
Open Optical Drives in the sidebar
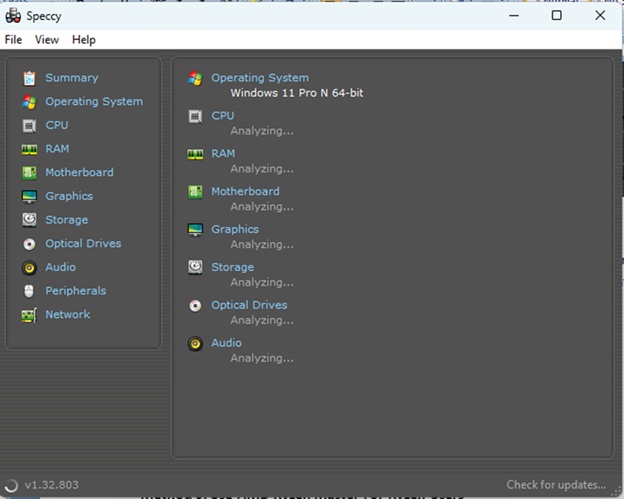tap(83, 244)
